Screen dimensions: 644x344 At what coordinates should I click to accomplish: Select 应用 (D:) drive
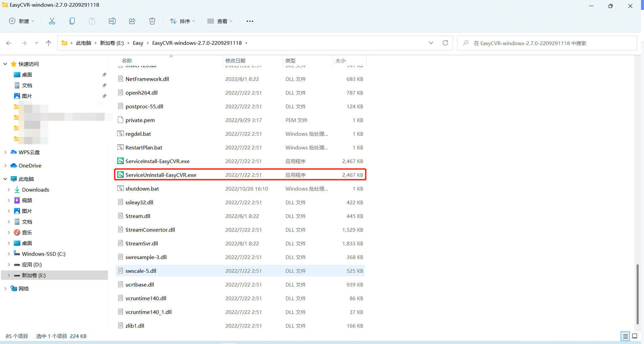(x=32, y=264)
